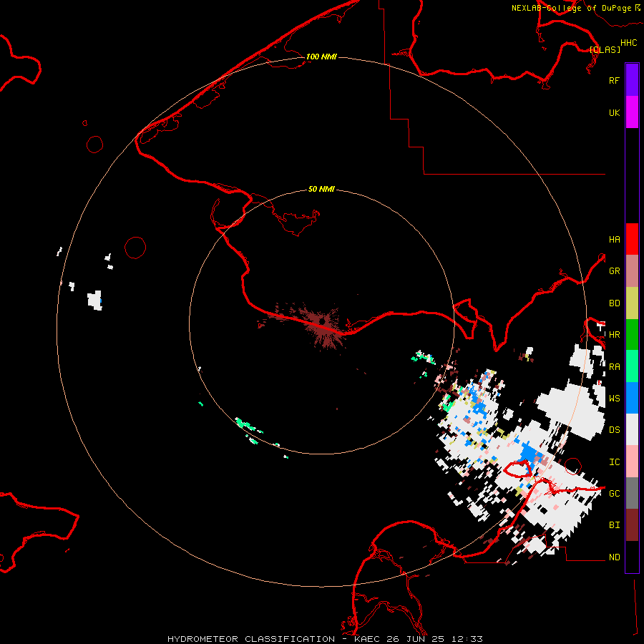
Task: Click the UK magenta legend swatch
Action: pos(632,112)
